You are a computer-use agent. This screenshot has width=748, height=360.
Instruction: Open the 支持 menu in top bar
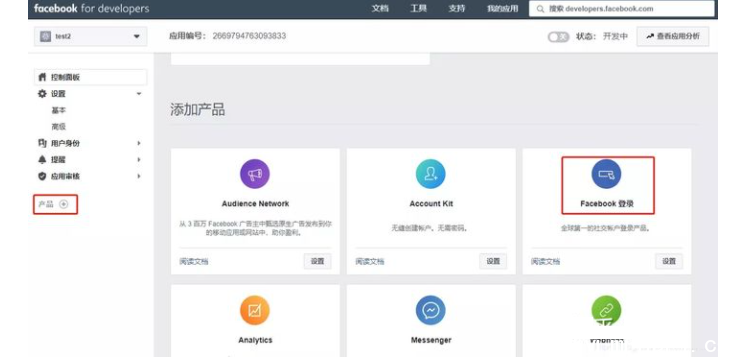point(457,9)
